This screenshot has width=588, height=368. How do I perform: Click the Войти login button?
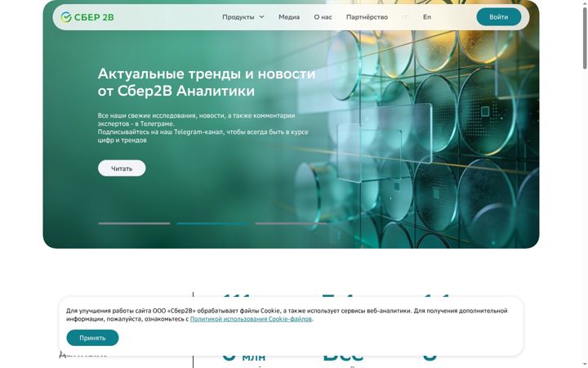(x=498, y=17)
